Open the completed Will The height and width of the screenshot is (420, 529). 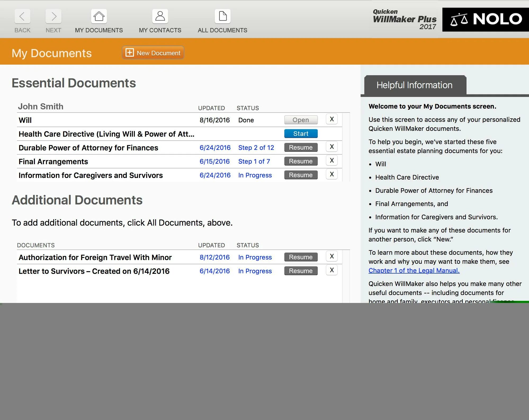pos(301,120)
